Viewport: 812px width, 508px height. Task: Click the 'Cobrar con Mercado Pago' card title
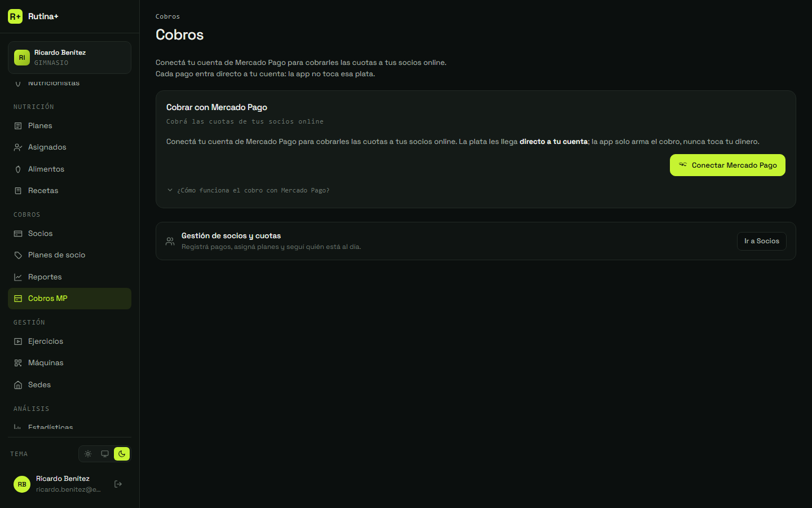click(x=217, y=107)
